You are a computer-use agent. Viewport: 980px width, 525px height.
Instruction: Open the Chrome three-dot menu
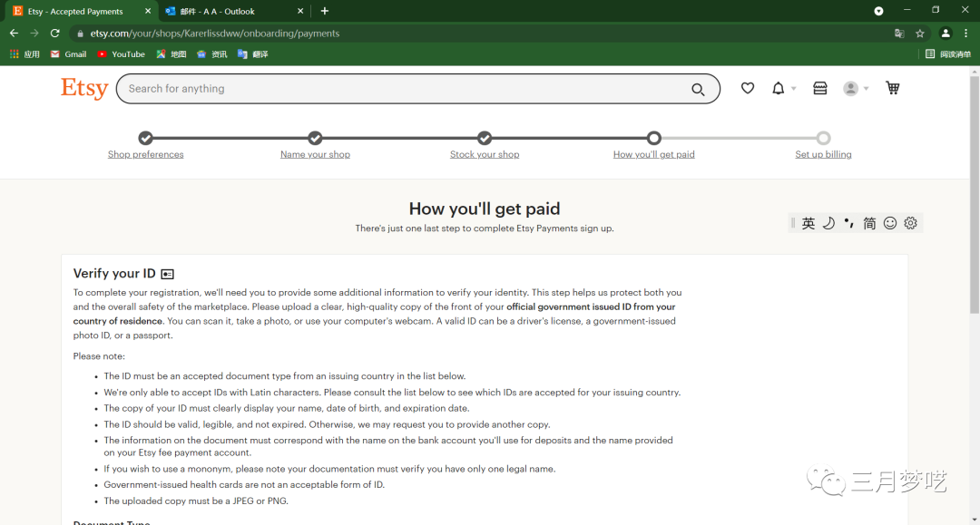(x=966, y=34)
